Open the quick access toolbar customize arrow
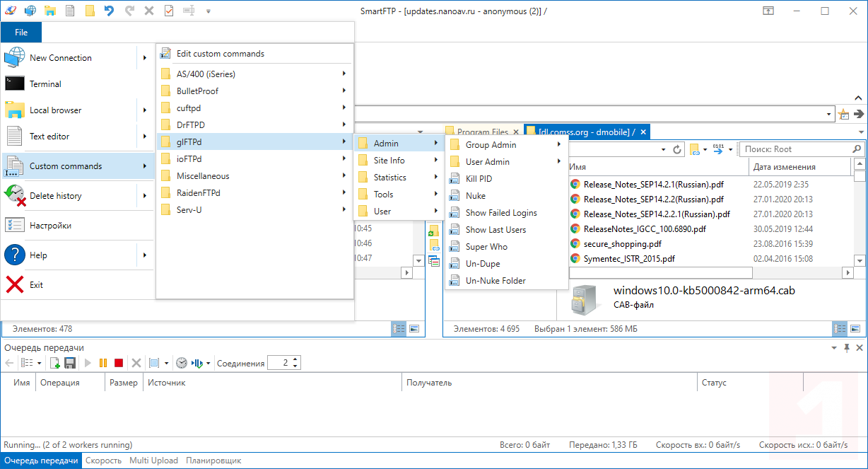This screenshot has width=868, height=469. (x=208, y=11)
